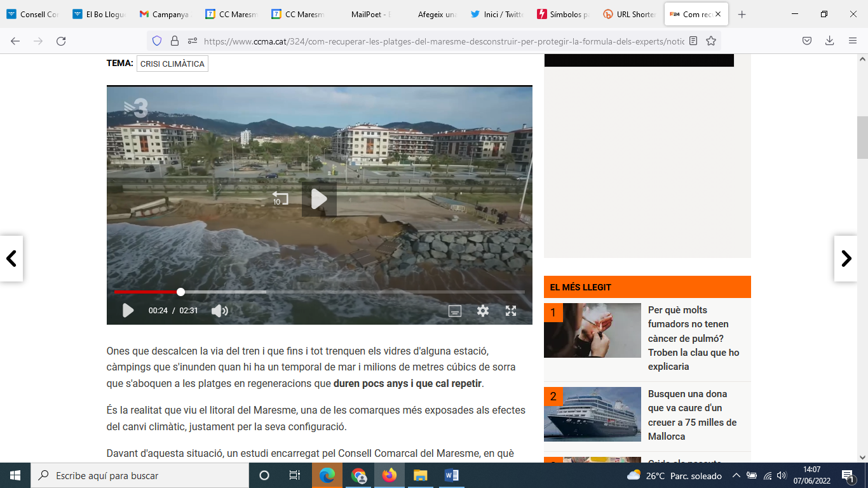Open File Explorer from taskbar
This screenshot has width=868, height=488.
click(421, 475)
